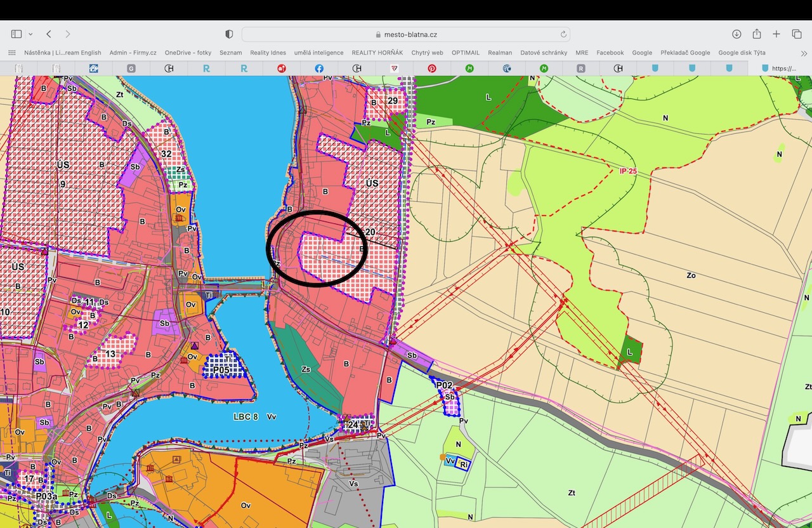Open the Google disk Týta bookmark
Image resolution: width=812 pixels, height=528 pixels.
742,53
